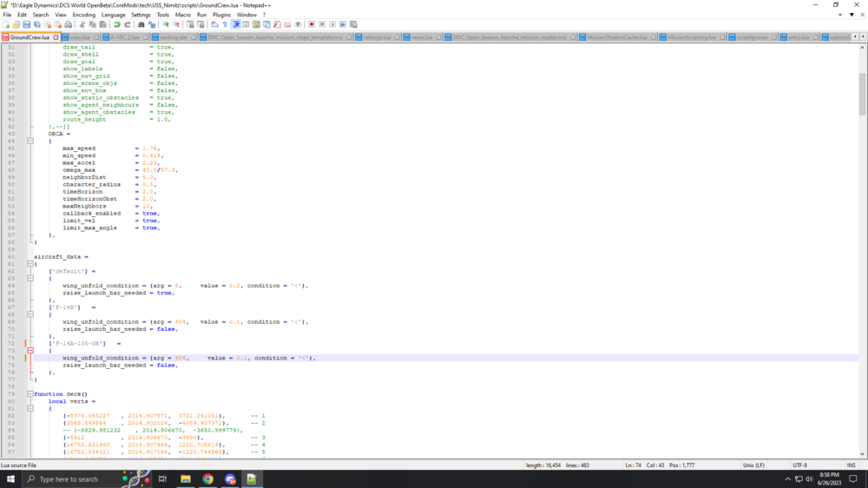Click Run Macro Multiple Times icon

343,24
